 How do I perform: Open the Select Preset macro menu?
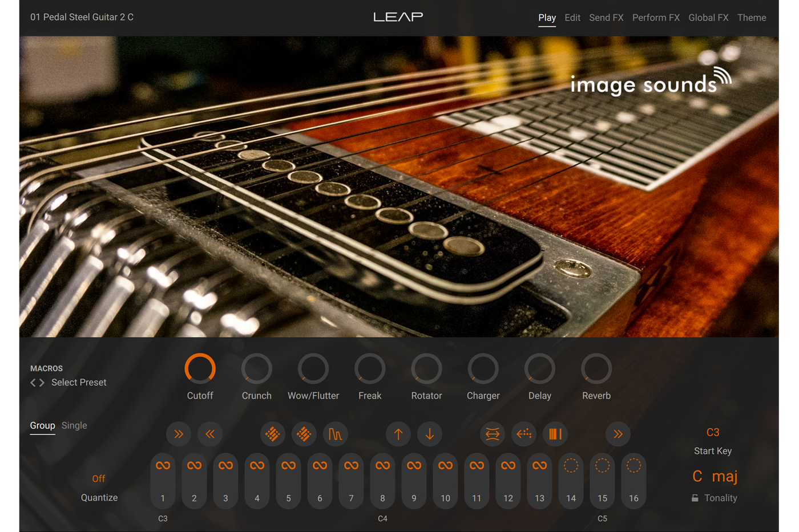[x=79, y=383]
